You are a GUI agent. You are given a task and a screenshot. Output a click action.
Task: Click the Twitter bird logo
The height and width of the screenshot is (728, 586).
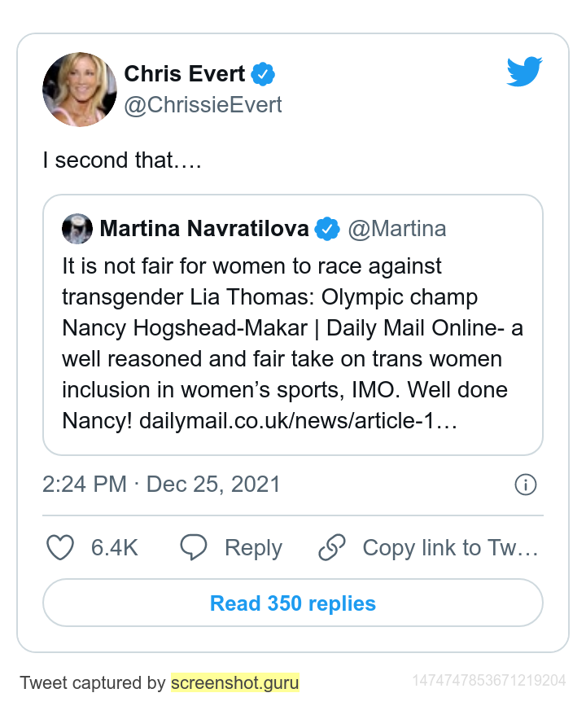pyautogui.click(x=524, y=72)
